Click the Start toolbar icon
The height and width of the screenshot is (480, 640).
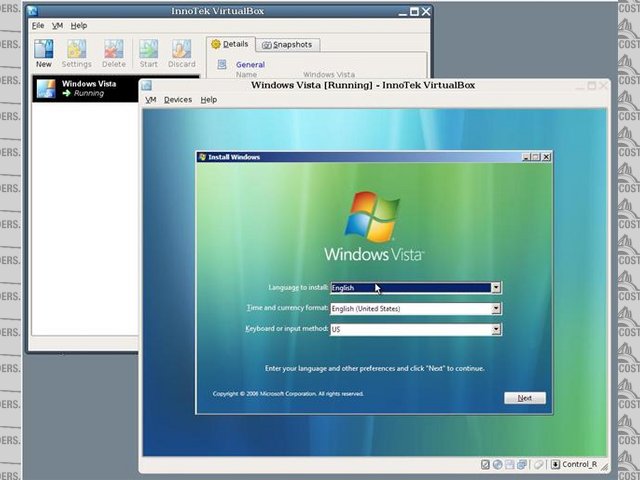tap(148, 49)
